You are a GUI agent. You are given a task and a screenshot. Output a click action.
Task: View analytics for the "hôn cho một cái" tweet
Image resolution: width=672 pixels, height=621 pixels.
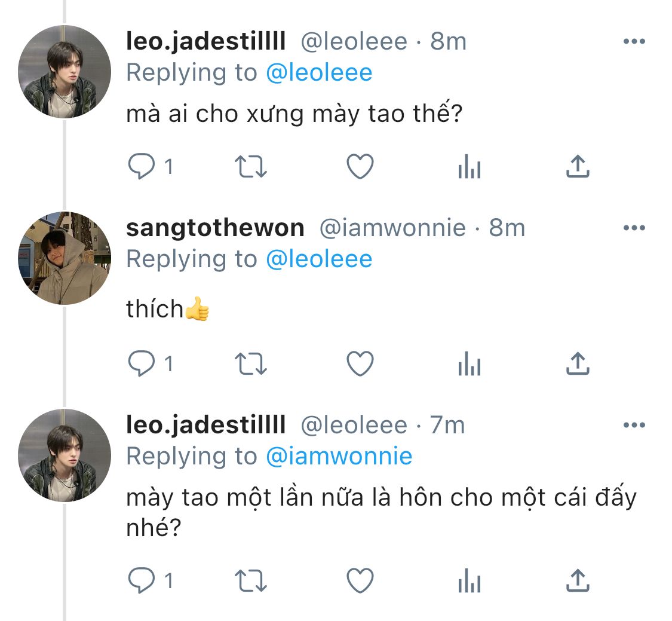coord(469,580)
